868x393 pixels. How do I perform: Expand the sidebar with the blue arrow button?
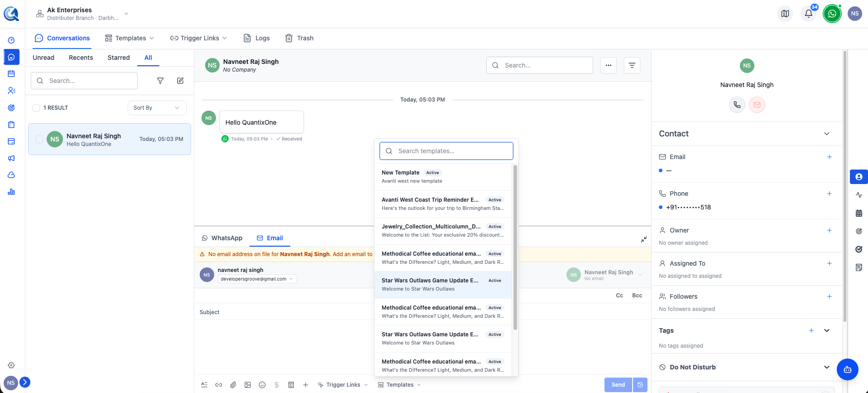point(25,382)
